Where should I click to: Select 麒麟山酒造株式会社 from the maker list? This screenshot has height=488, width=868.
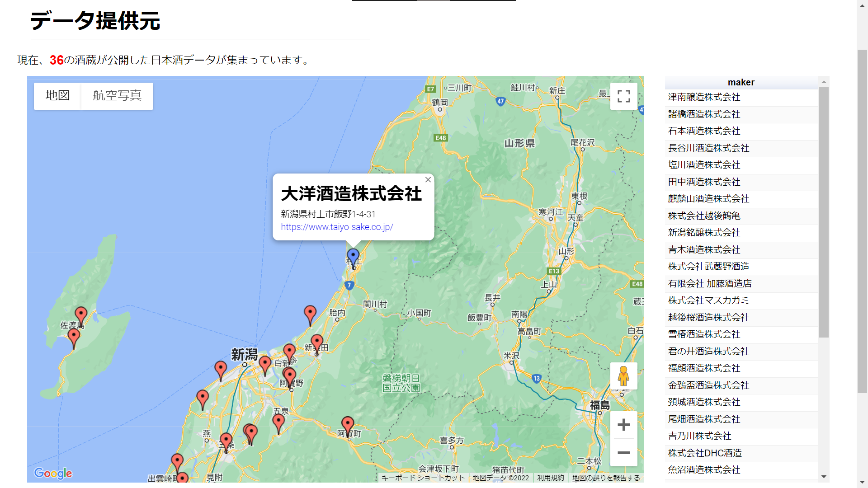(x=708, y=199)
